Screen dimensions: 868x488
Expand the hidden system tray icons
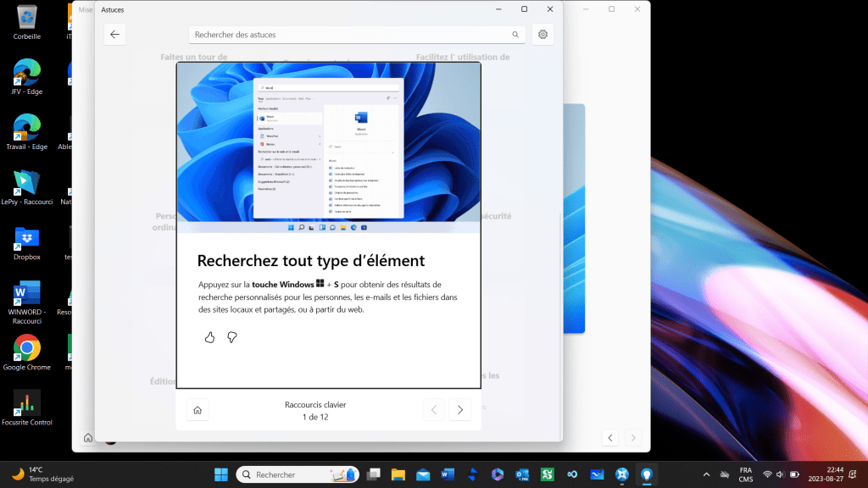706,474
